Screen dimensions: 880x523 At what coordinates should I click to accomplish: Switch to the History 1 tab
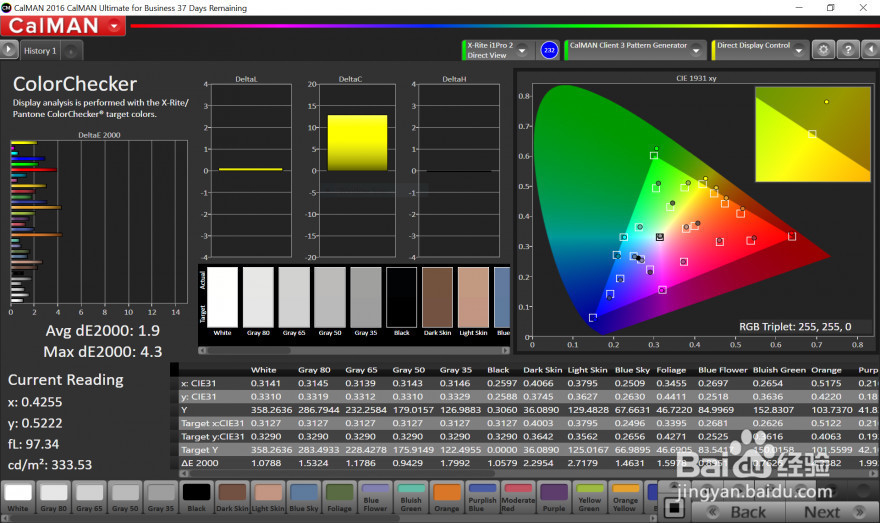(40, 51)
